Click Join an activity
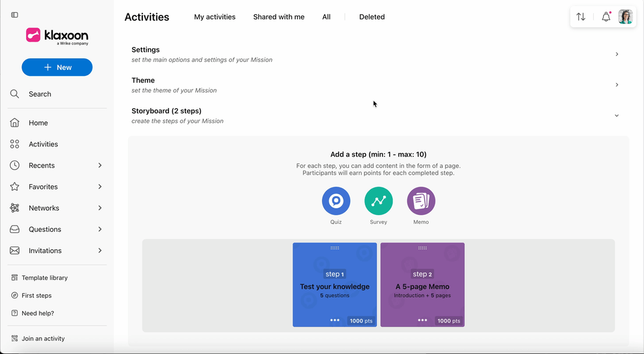This screenshot has width=644, height=354. coord(43,339)
